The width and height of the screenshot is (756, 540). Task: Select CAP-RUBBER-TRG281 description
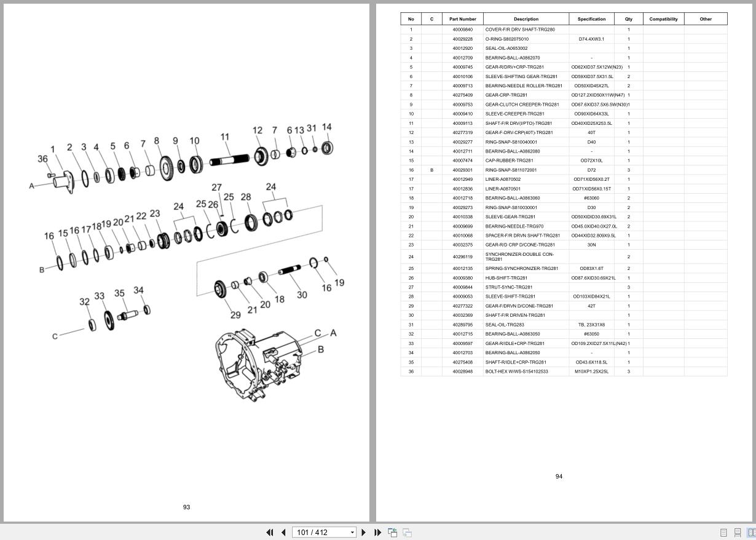[x=510, y=161]
